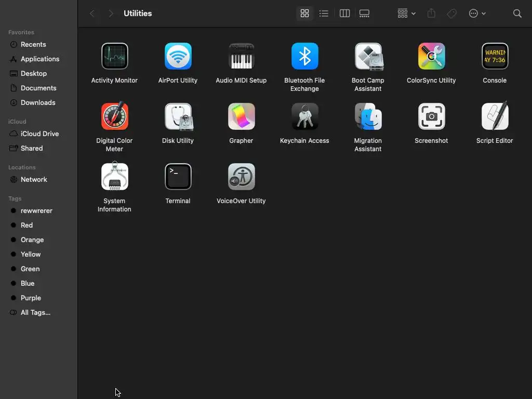
Task: Switch to column view
Action: coord(345,14)
